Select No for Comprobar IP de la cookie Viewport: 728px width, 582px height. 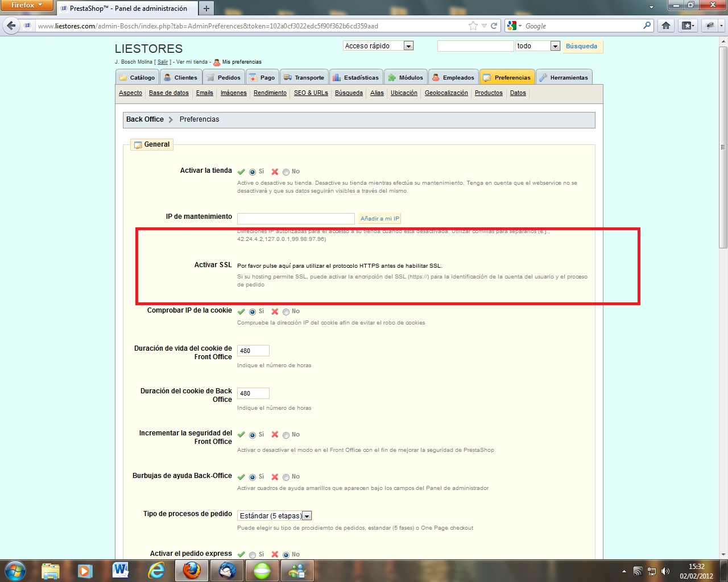pyautogui.click(x=286, y=311)
